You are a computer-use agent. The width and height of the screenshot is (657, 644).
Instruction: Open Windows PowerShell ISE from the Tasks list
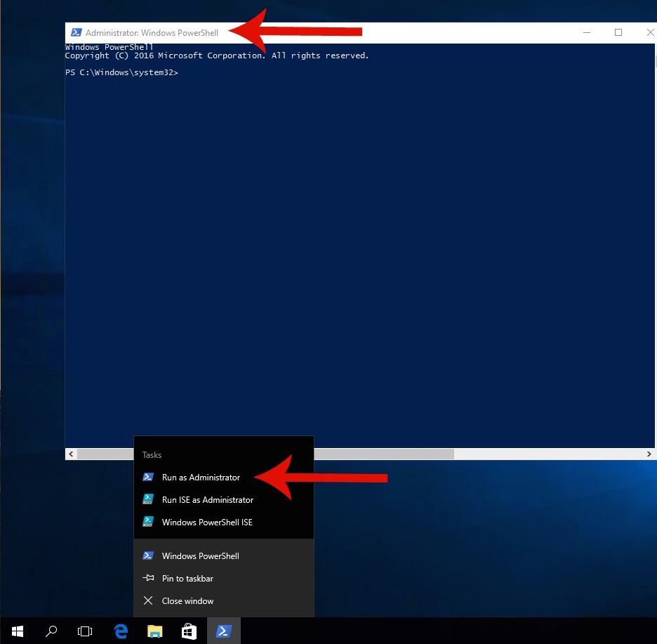[x=206, y=523]
